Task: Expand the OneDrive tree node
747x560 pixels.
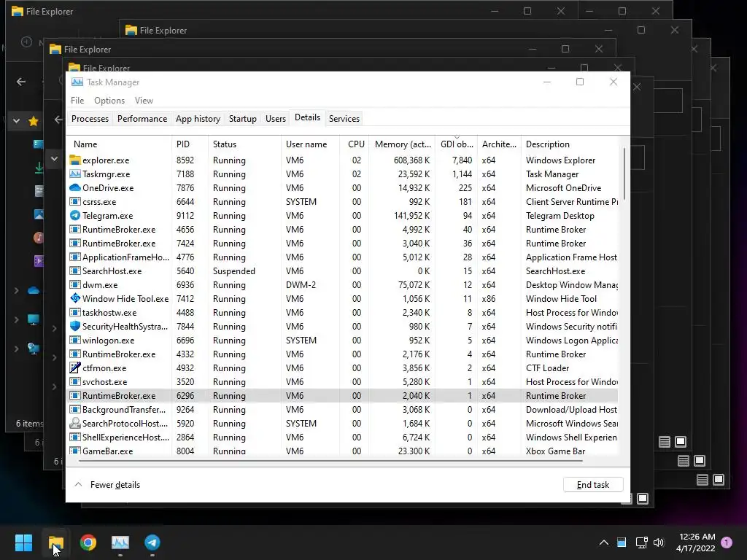Action: pos(16,290)
